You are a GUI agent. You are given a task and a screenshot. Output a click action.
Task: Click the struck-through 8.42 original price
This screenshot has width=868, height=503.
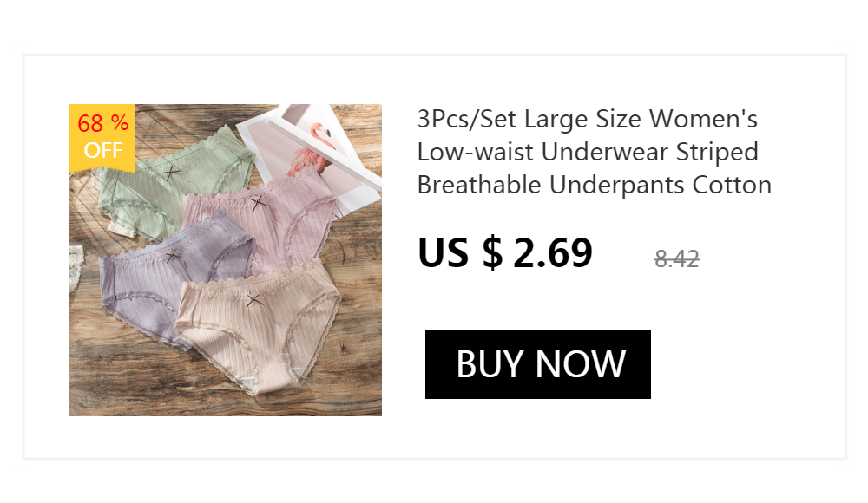coord(676,258)
